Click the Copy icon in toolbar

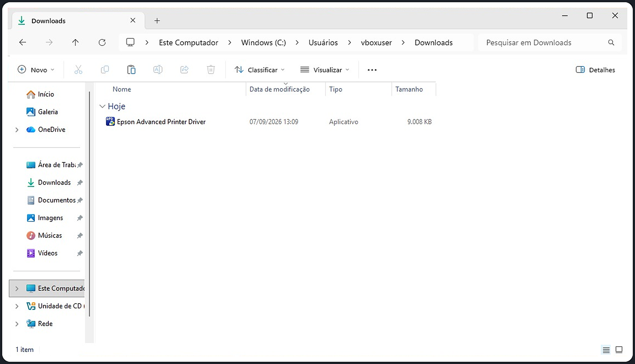pos(105,70)
